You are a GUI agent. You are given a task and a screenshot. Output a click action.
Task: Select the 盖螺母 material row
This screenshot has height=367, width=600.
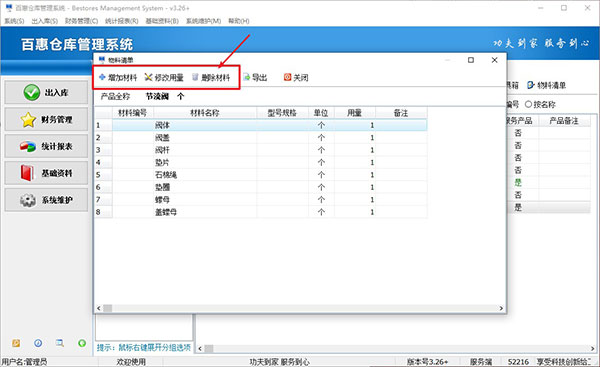(x=270, y=212)
